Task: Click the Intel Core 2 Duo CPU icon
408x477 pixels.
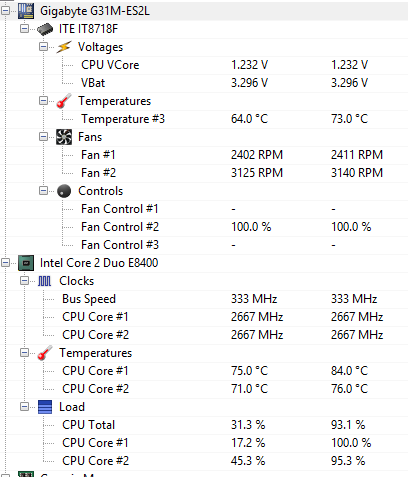Action: [x=26, y=263]
